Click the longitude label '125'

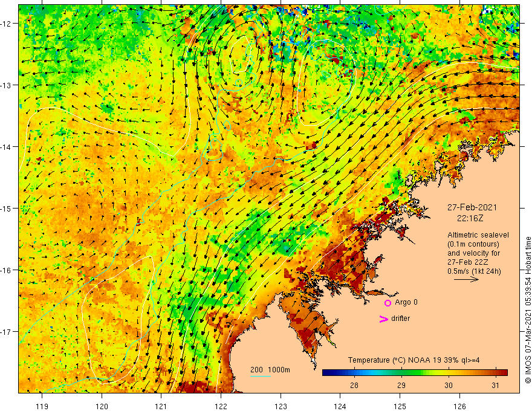point(400,406)
